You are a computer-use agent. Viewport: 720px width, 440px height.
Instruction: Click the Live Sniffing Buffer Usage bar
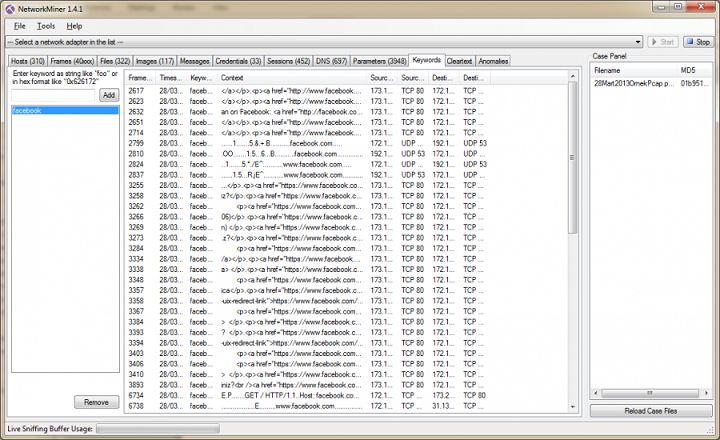(x=158, y=429)
